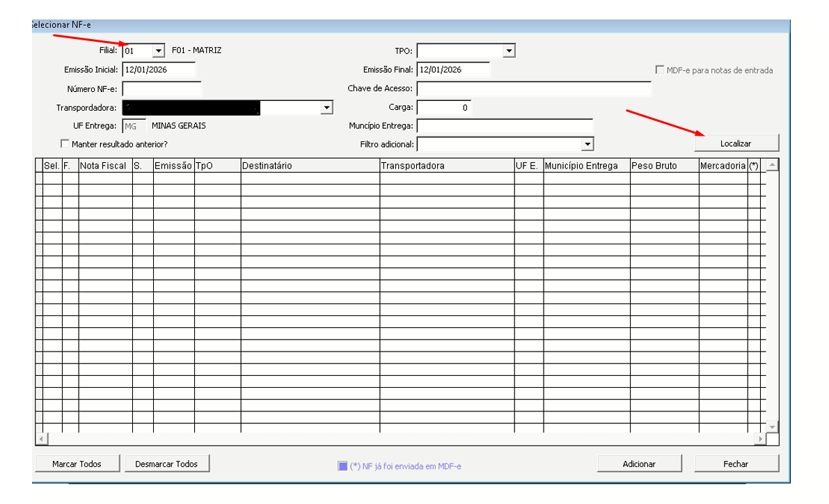Click the Nota Fiscal column header
Image resolution: width=829 pixels, height=504 pixels.
point(104,166)
